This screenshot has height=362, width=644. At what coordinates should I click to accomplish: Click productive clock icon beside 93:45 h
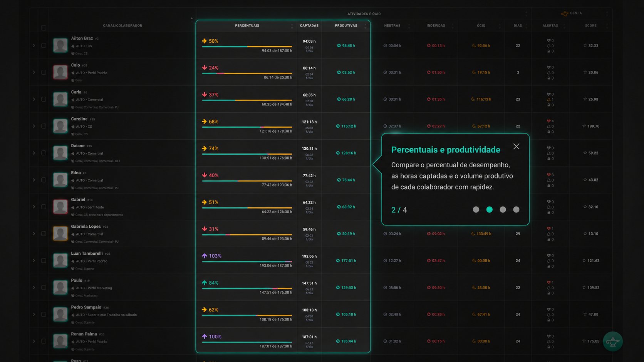point(339,45)
